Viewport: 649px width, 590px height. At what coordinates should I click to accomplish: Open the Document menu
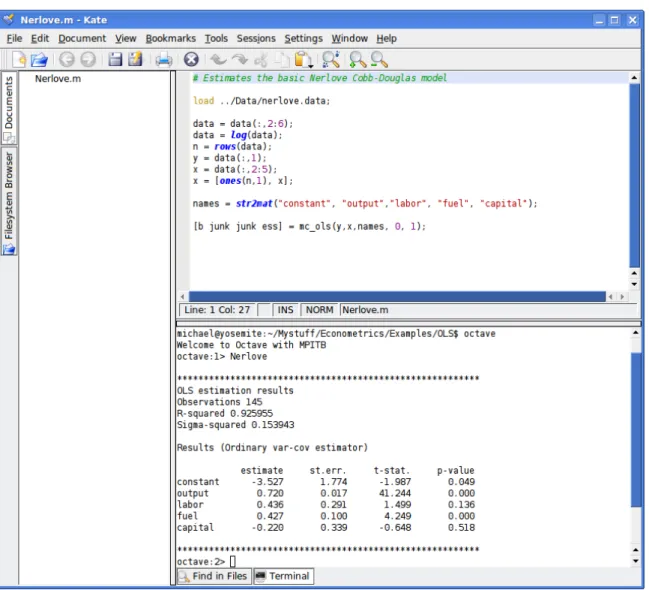click(82, 39)
